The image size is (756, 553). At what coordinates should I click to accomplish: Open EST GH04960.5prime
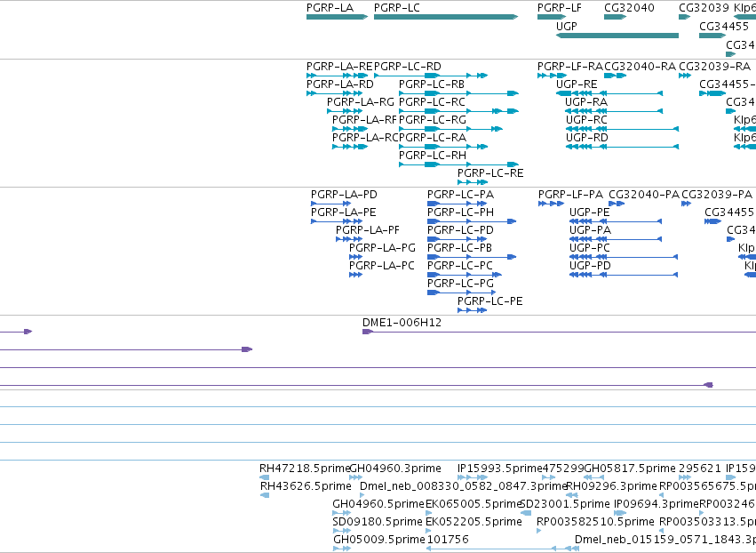[341, 513]
